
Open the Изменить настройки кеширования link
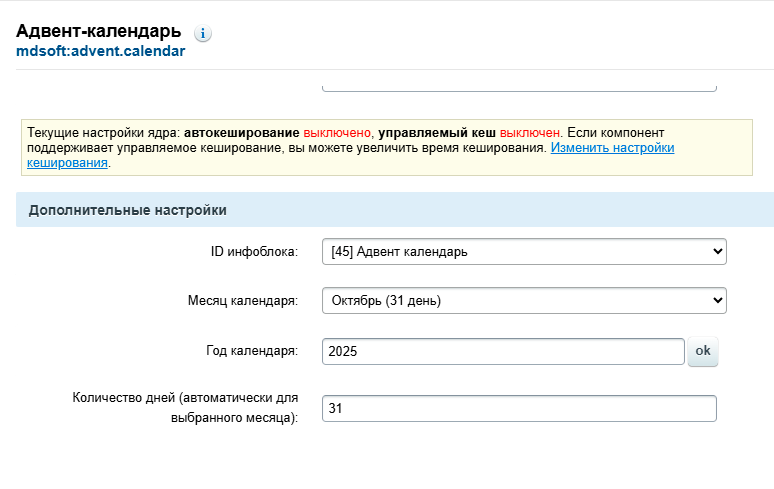point(611,147)
